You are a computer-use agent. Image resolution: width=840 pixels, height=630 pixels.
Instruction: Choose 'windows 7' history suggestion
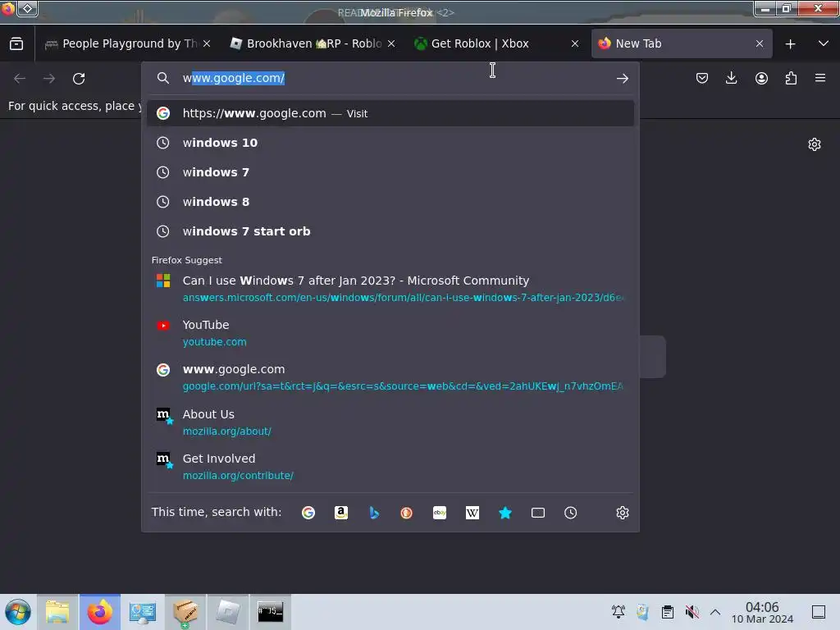pyautogui.click(x=390, y=172)
